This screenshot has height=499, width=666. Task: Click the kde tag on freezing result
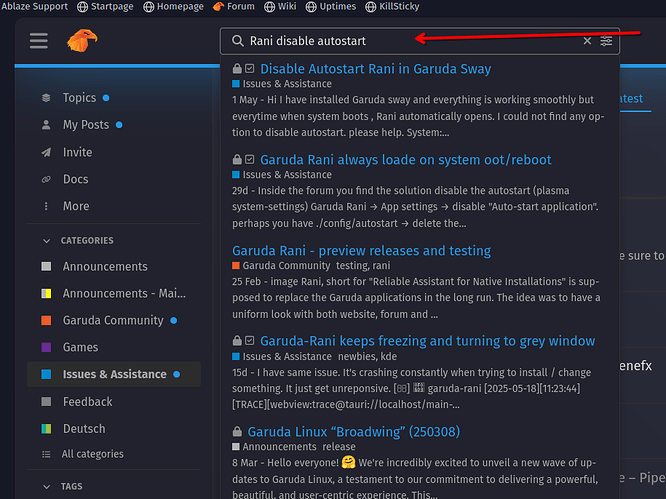(x=389, y=356)
